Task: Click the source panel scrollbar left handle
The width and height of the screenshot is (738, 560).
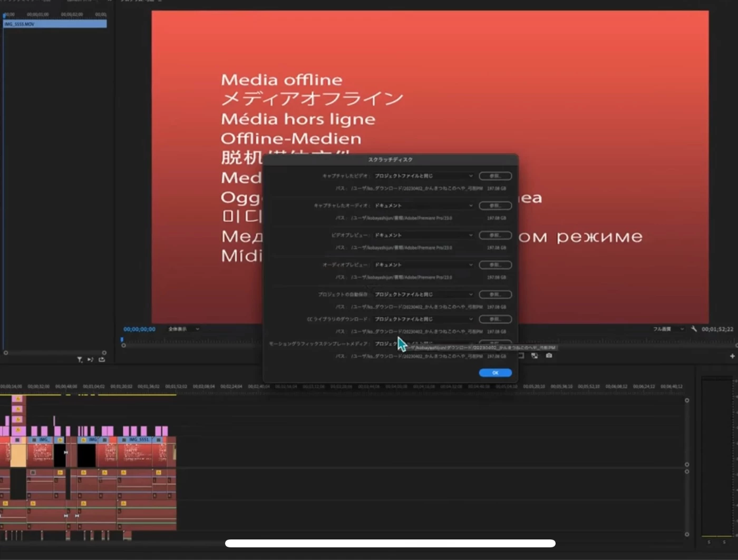Action: [6, 353]
